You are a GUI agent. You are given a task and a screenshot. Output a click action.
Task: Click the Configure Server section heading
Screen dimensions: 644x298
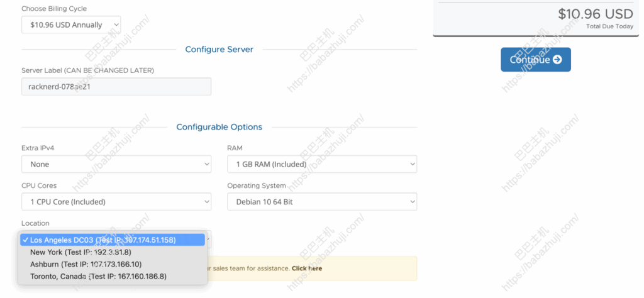(x=219, y=50)
